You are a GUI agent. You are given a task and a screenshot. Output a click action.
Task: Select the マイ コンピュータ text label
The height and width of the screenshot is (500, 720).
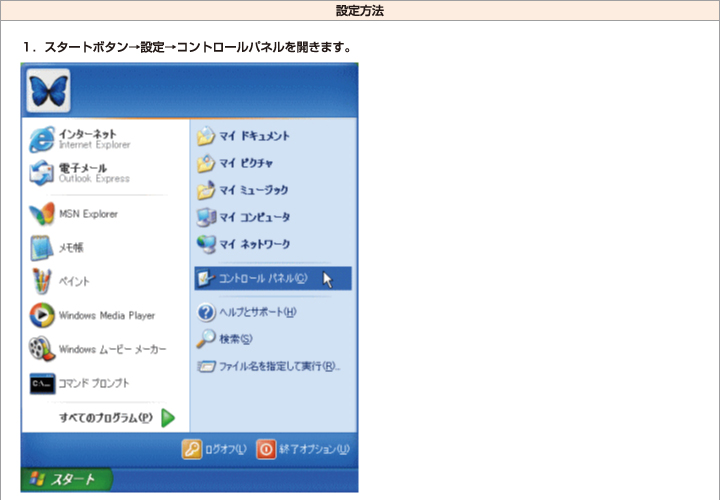pyautogui.click(x=254, y=217)
